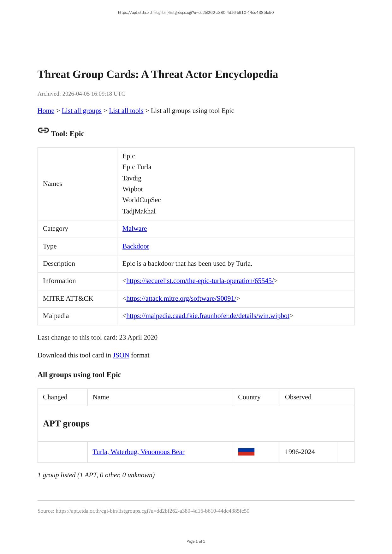Go to the Home breadcrumb link
Image resolution: width=392 pixels, height=554 pixels.
pyautogui.click(x=46, y=111)
